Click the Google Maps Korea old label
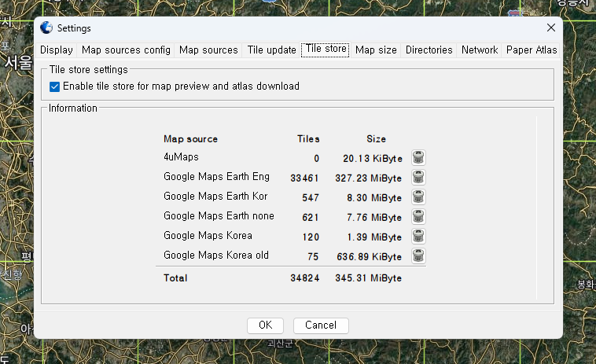Screen dimensions: 596x364 [x=216, y=255]
